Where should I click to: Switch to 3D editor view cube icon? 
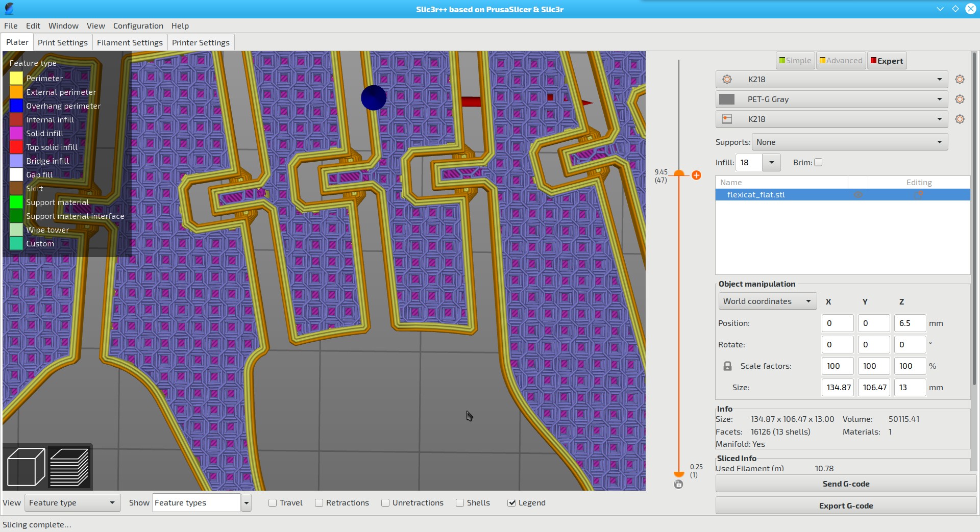tap(26, 467)
